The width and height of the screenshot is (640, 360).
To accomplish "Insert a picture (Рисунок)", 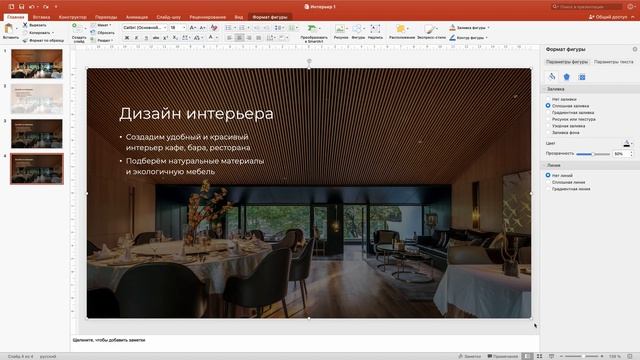I will tap(341, 31).
